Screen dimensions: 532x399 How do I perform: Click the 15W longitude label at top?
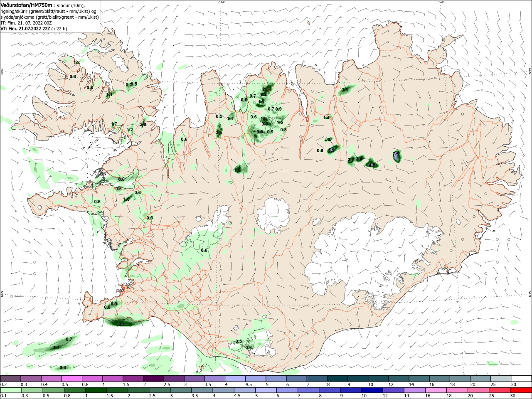tap(440, 2)
